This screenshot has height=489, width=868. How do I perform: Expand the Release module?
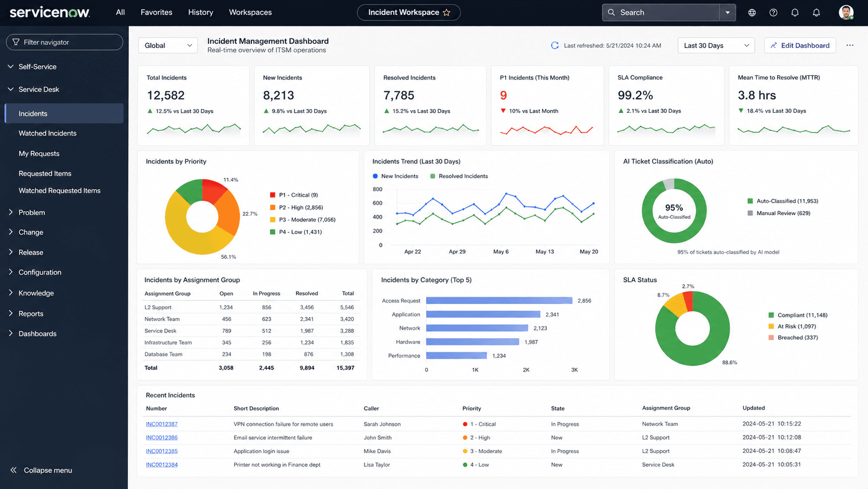[10, 252]
